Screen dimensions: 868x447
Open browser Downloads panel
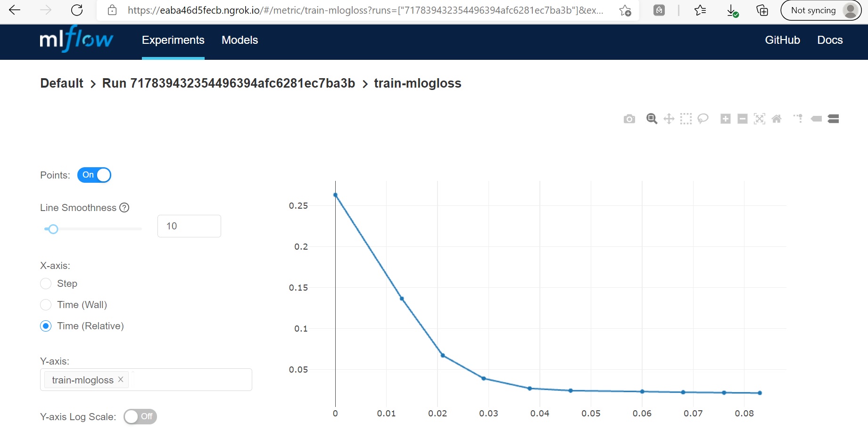tap(732, 10)
